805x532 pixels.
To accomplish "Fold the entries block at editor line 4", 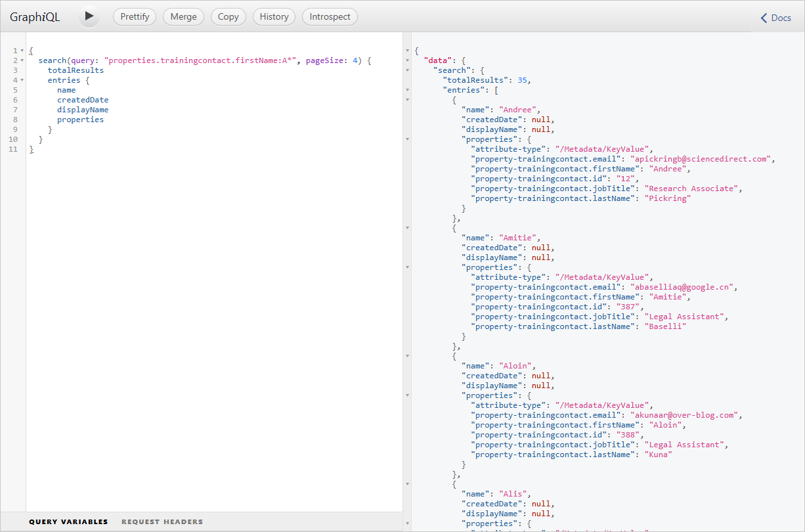I will (22, 80).
